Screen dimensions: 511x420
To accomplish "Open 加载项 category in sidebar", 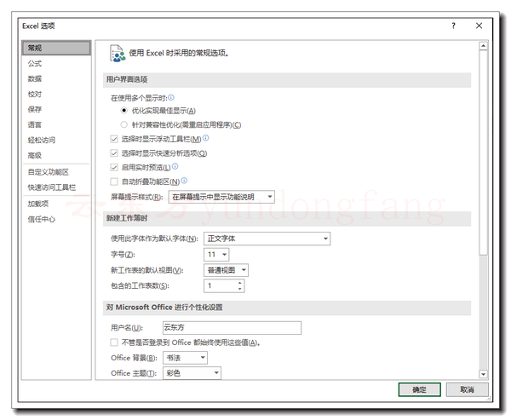I will pos(56,204).
